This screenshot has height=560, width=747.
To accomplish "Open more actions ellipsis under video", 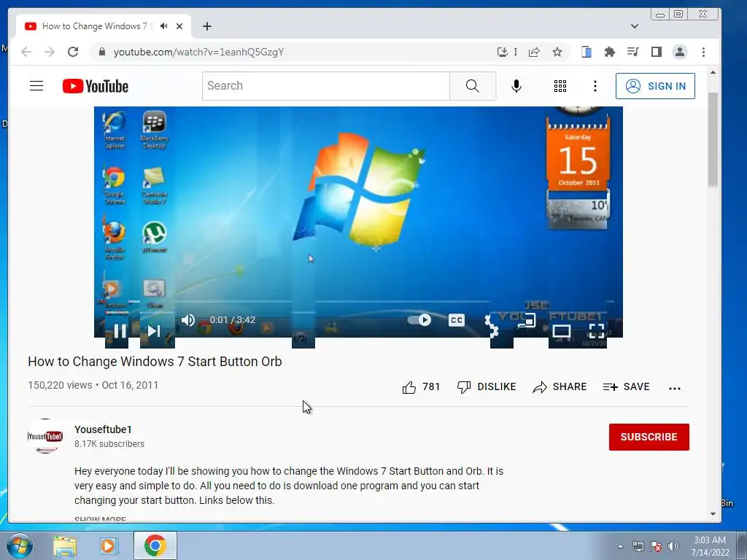I will (x=675, y=389).
